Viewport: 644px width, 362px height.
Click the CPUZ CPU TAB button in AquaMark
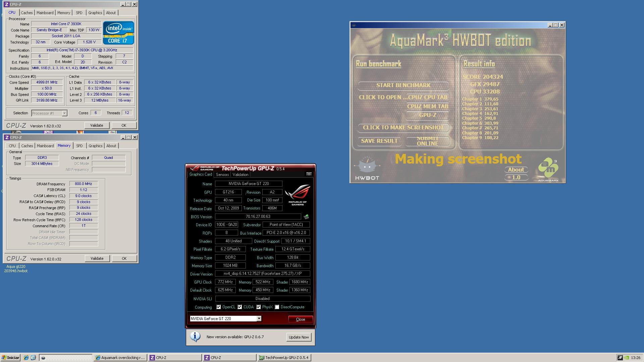[427, 97]
